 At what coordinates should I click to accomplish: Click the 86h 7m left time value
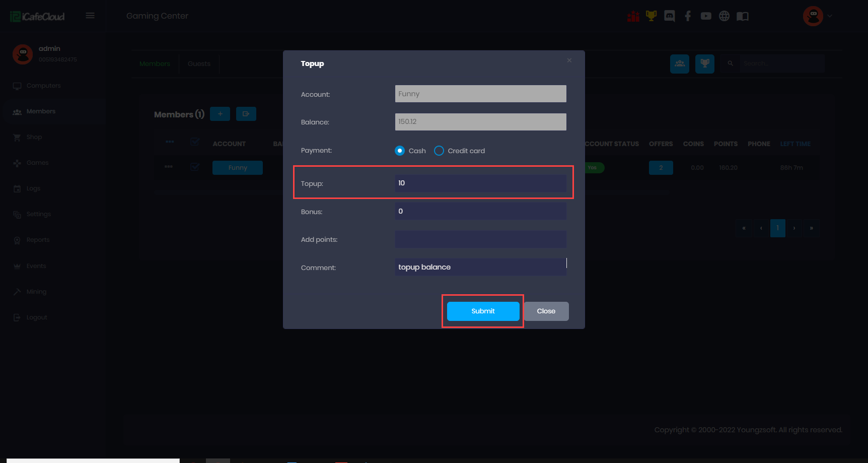coord(791,168)
